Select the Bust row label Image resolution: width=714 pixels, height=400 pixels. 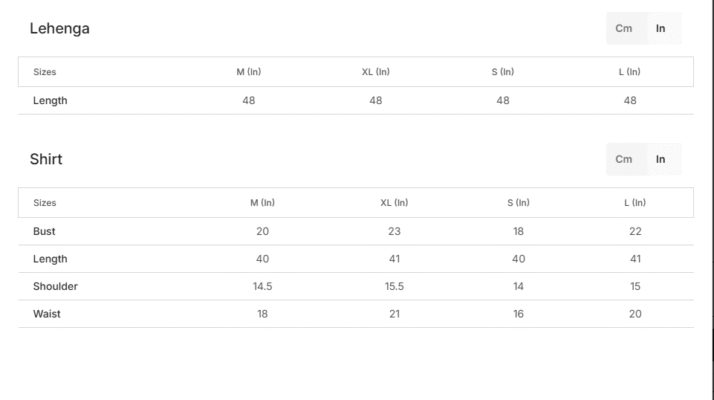click(44, 231)
